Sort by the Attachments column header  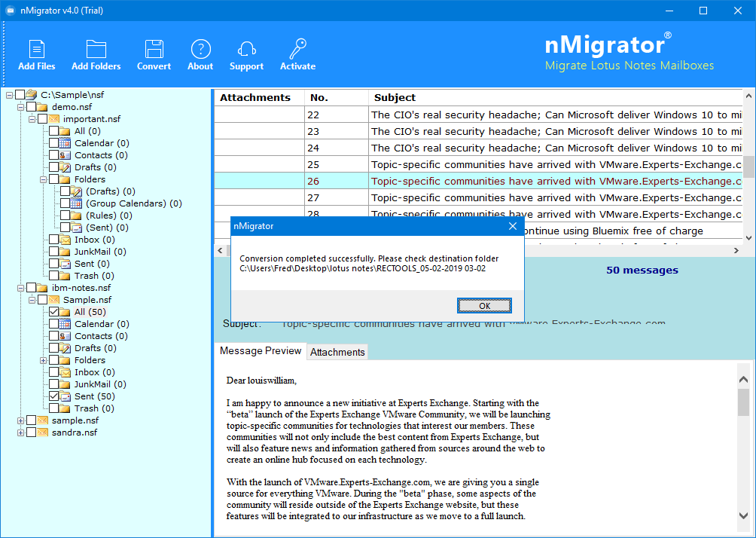[x=259, y=97]
